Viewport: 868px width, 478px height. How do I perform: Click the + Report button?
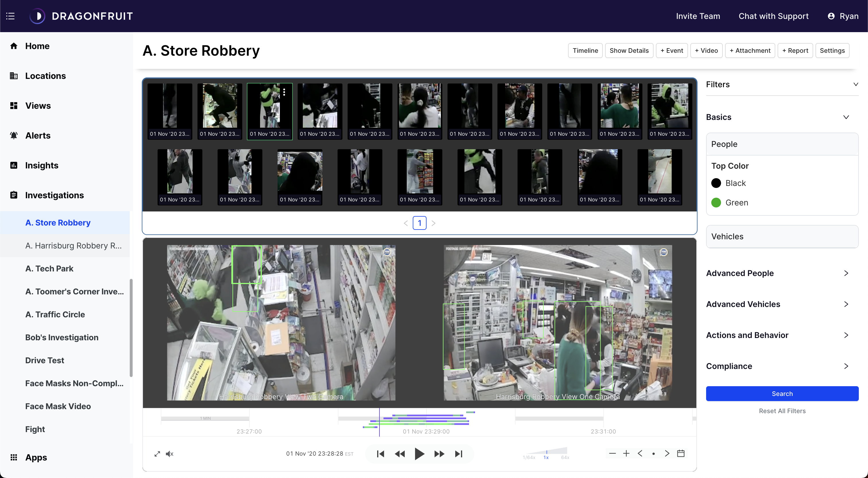pos(795,50)
